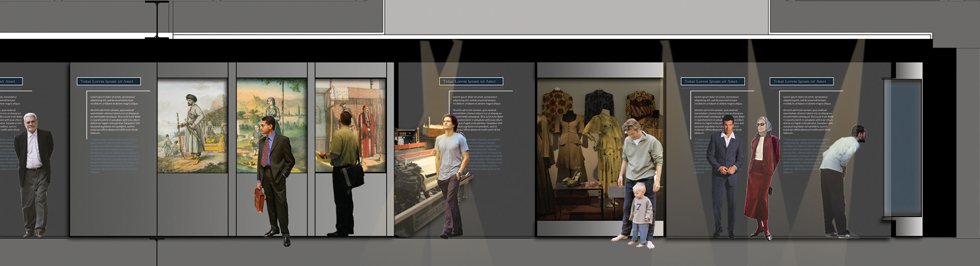980x266 pixels.
Task: Select woman in red skirt and headscarf
Action: pyautogui.click(x=762, y=178)
